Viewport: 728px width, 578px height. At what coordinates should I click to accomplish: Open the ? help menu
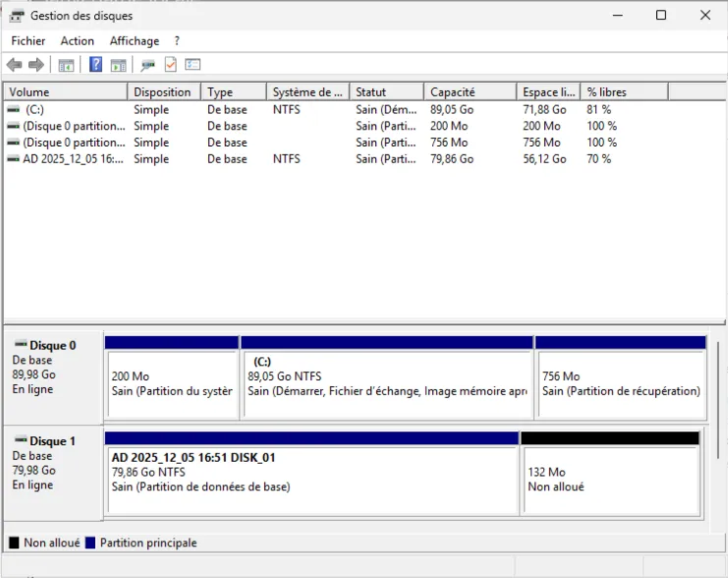(x=177, y=41)
